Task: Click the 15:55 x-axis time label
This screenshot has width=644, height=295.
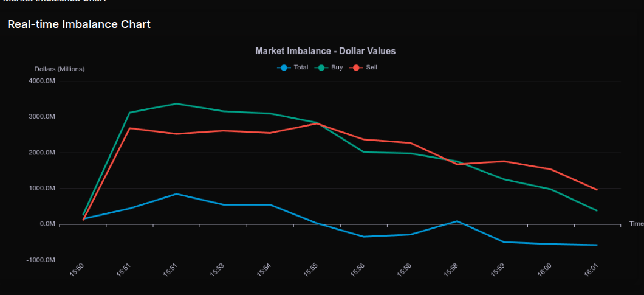Action: pos(311,270)
